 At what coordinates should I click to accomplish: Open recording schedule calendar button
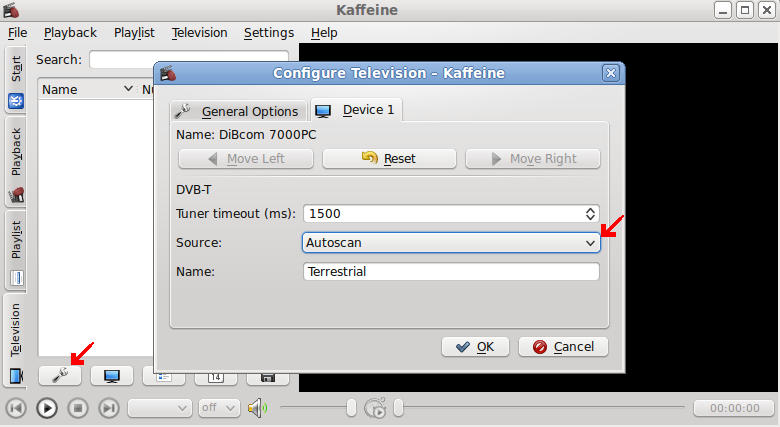215,377
